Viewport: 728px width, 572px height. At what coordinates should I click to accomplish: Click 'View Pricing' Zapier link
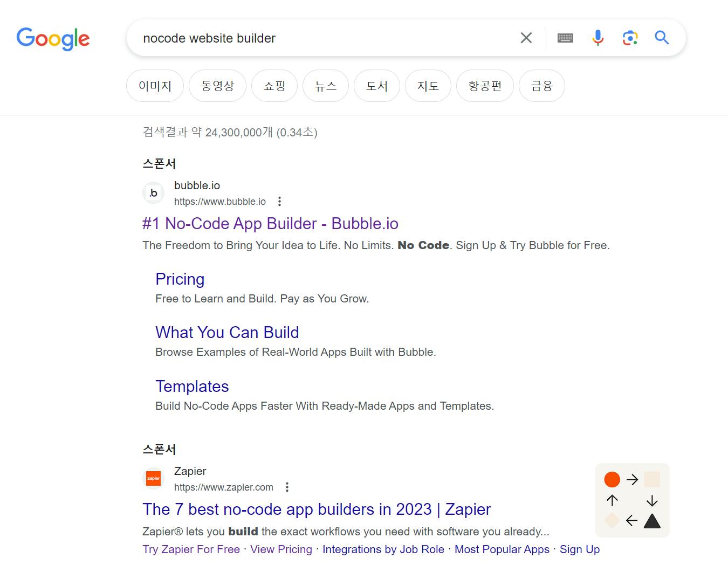(281, 549)
